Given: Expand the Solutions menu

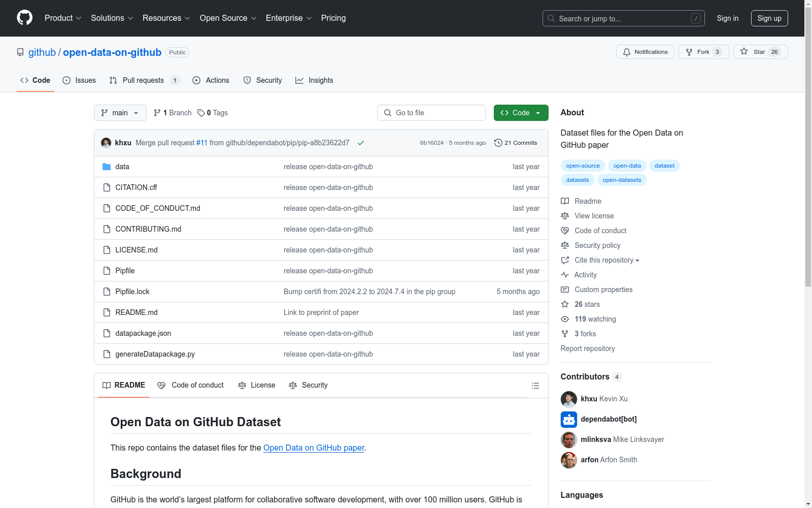Looking at the screenshot, I should 112,18.
